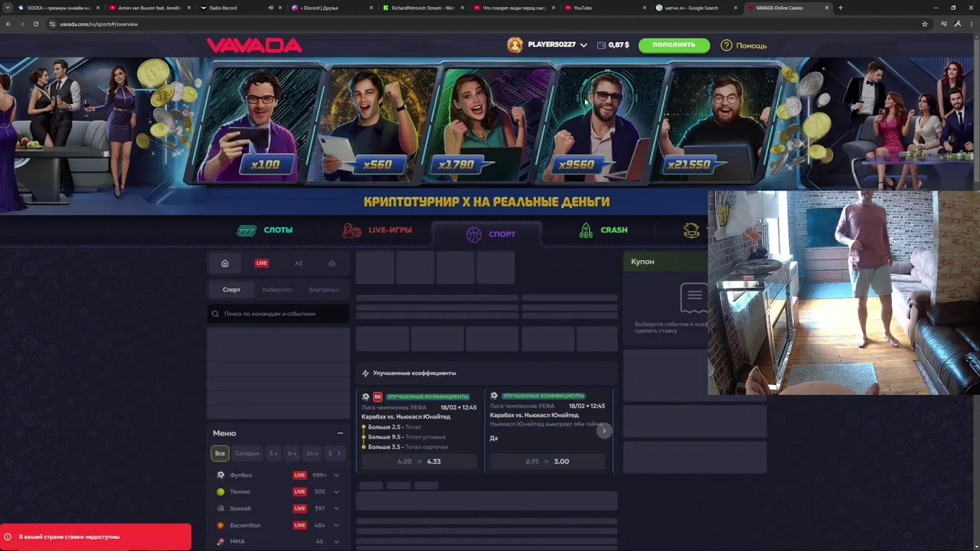Toggle the Hockey LIVE badge
This screenshot has height=551, width=980.
pyautogui.click(x=299, y=508)
